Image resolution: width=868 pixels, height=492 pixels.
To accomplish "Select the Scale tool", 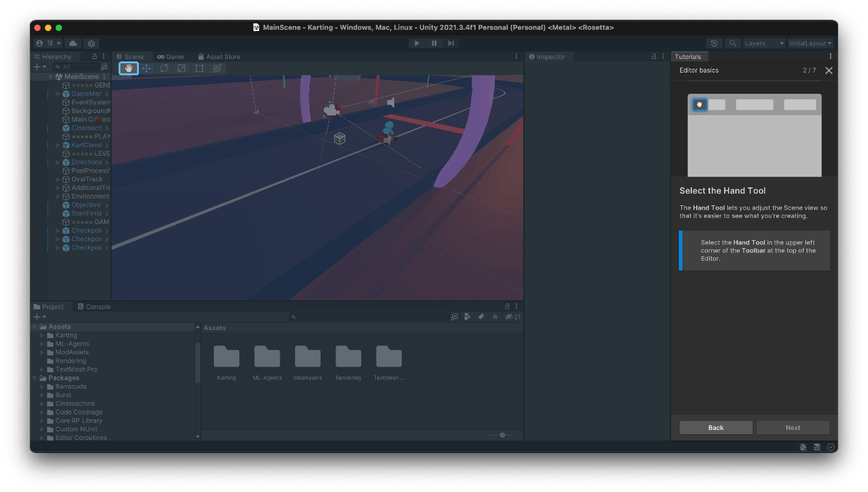I will 181,68.
